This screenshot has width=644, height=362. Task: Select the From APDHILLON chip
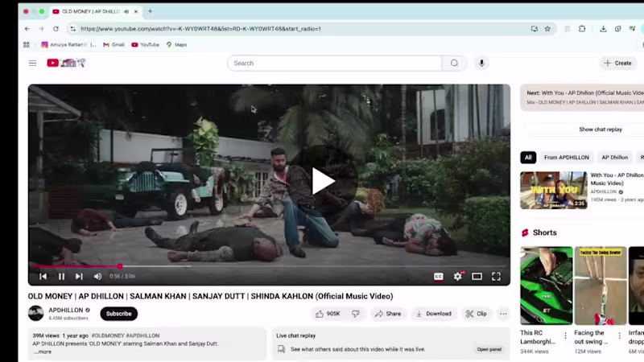pos(567,157)
